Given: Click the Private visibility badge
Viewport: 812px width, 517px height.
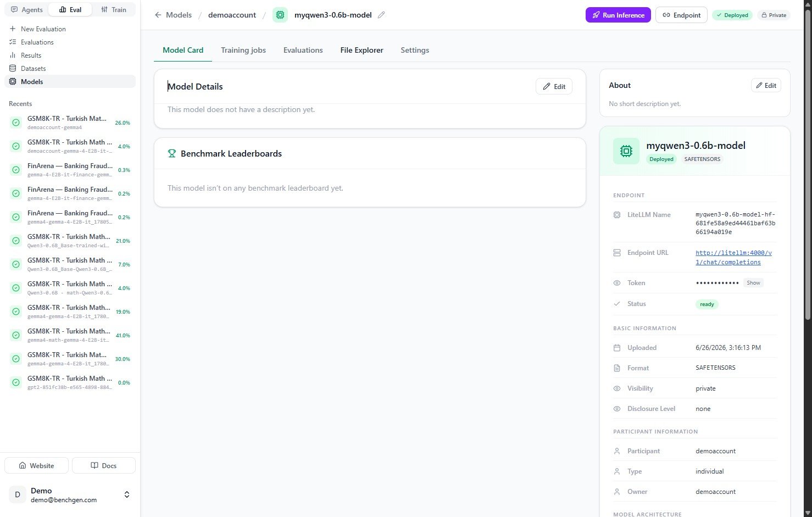Looking at the screenshot, I should tap(774, 15).
